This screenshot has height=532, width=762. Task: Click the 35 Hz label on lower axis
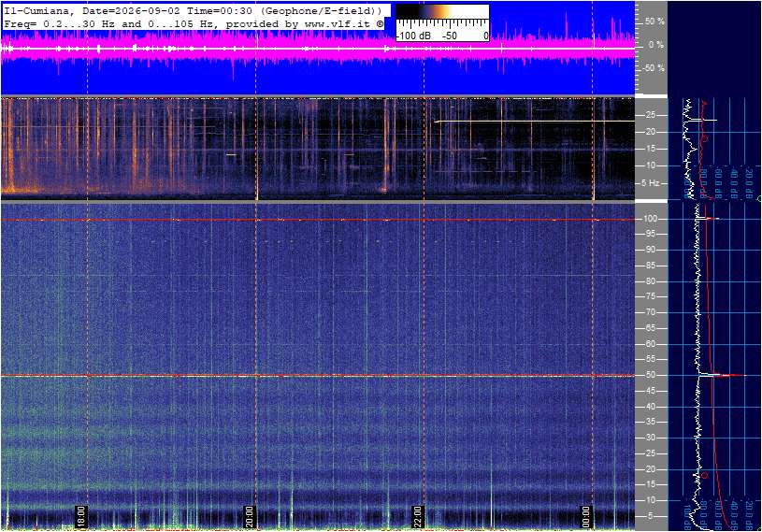650,423
